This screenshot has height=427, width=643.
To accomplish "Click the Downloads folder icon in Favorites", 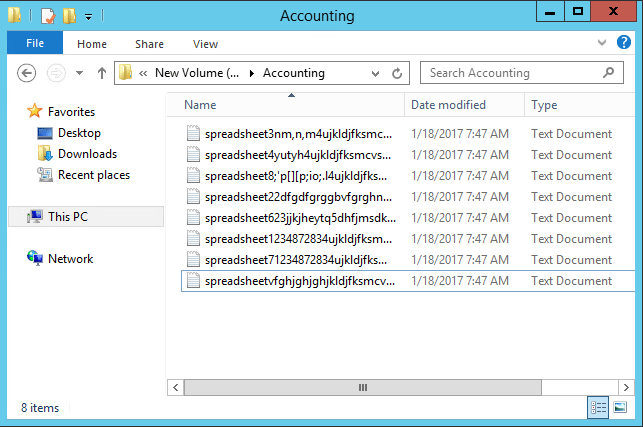I will 45,154.
